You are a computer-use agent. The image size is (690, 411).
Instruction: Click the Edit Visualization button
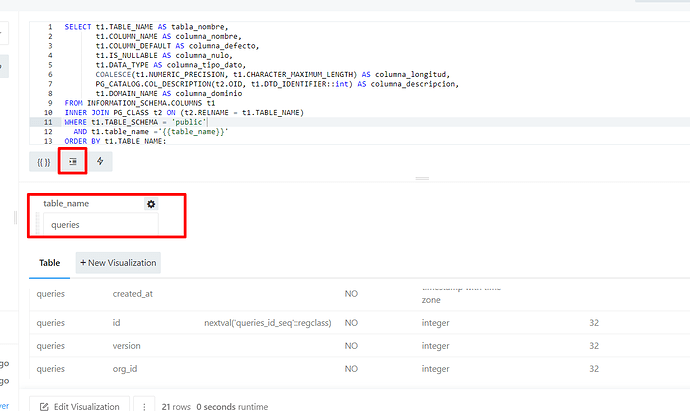click(x=80, y=406)
